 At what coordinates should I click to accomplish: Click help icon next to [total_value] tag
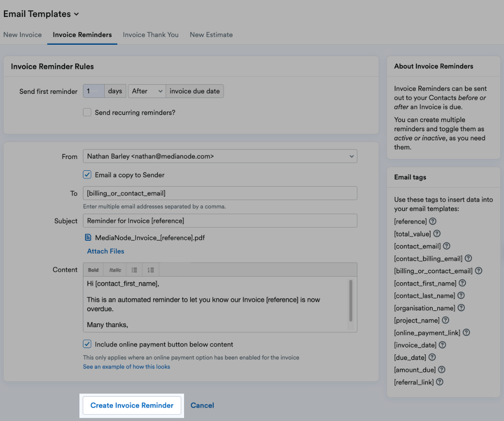tap(437, 234)
